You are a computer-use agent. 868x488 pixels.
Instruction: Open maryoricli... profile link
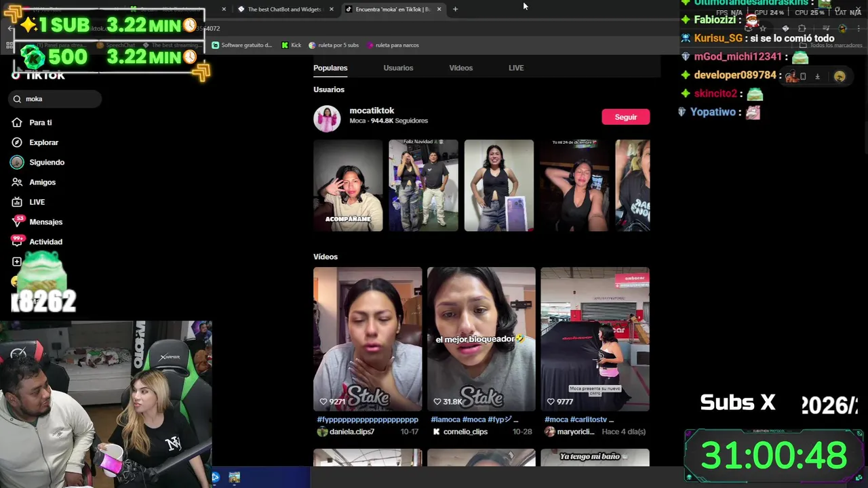pyautogui.click(x=576, y=432)
